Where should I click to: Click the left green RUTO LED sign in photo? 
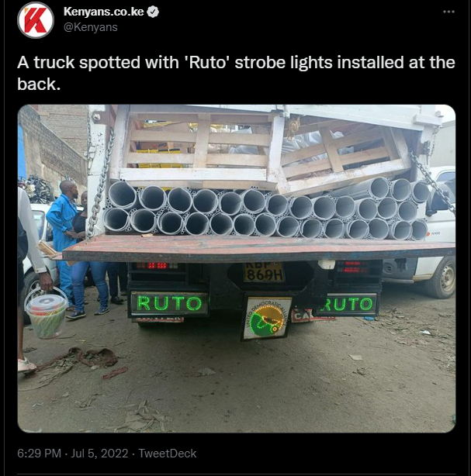[169, 303]
